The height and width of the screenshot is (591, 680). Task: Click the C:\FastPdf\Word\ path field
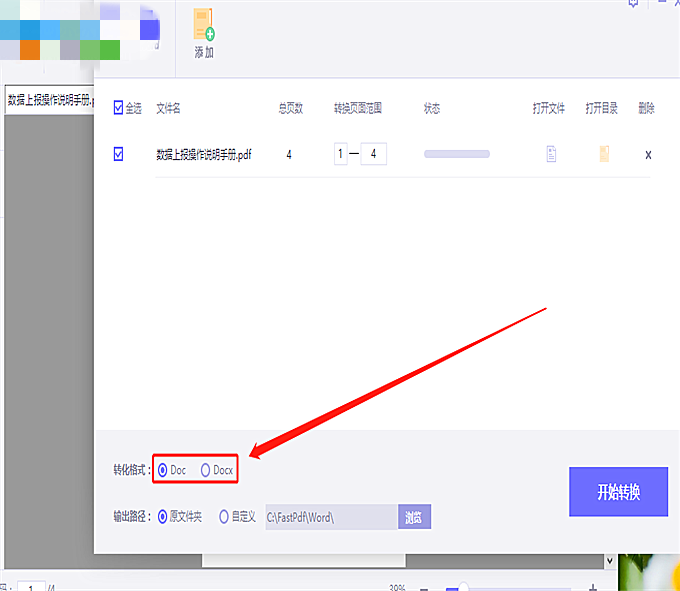click(x=331, y=517)
